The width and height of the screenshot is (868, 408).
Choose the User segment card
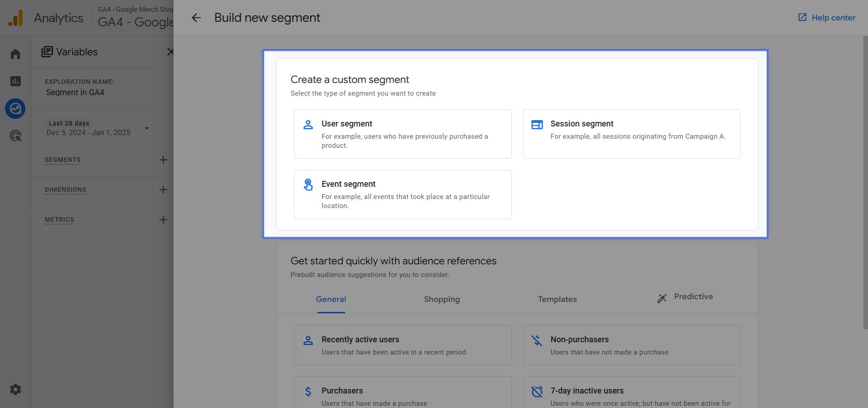coord(403,134)
